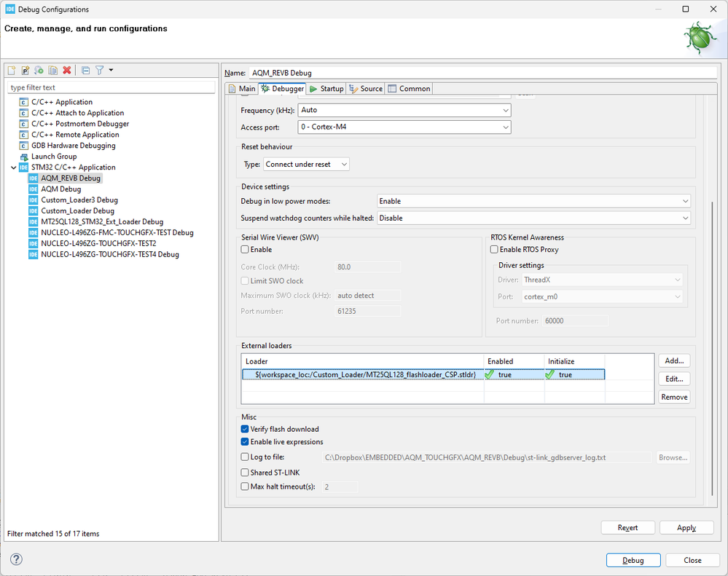Click the Revert button
This screenshot has height=576, width=728.
click(627, 528)
